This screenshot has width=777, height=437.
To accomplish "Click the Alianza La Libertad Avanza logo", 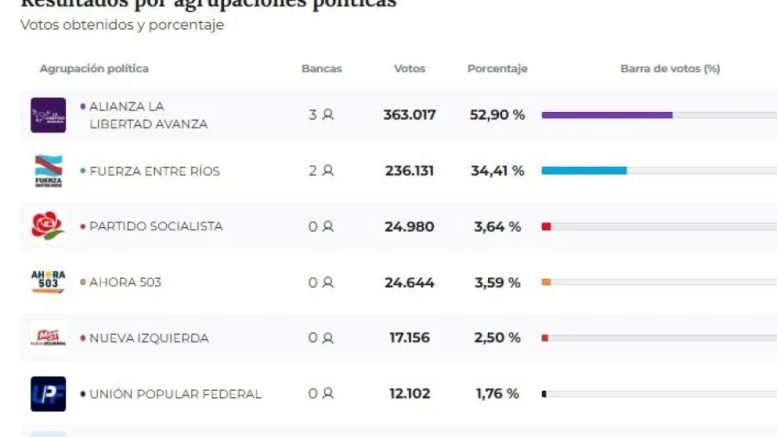I will 48,115.
